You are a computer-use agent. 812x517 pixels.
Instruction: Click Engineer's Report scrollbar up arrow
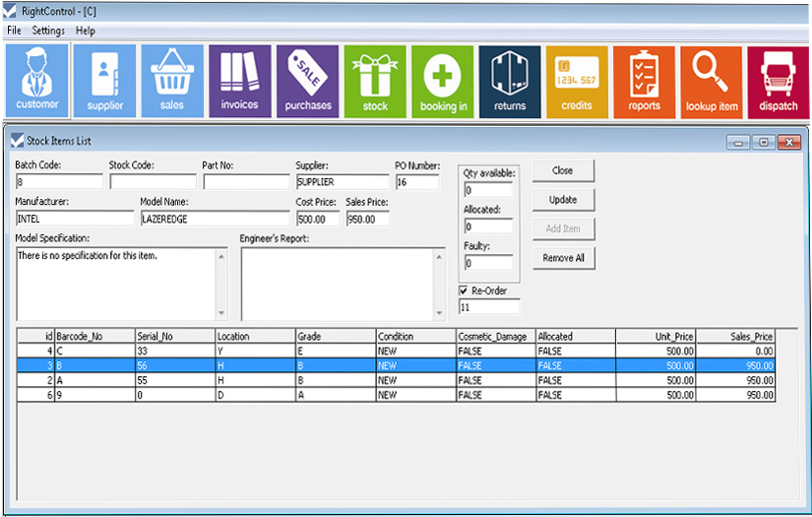click(440, 256)
